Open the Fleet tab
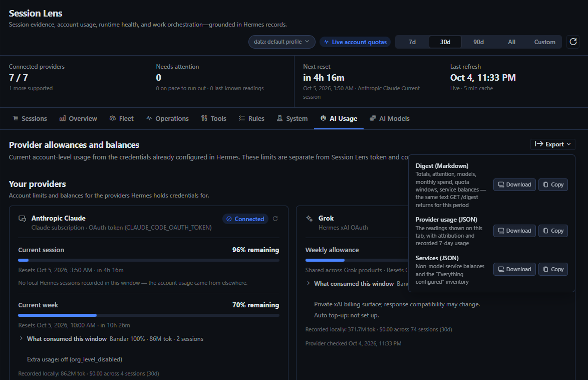The height and width of the screenshot is (380, 588). (x=122, y=118)
